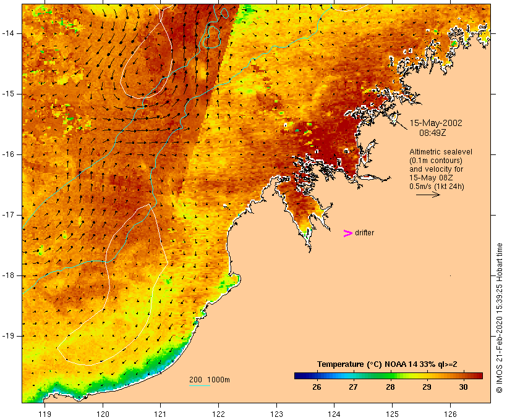This screenshot has width=507, height=420.
Task: Click the colorbar value 28
Action: pyautogui.click(x=390, y=387)
